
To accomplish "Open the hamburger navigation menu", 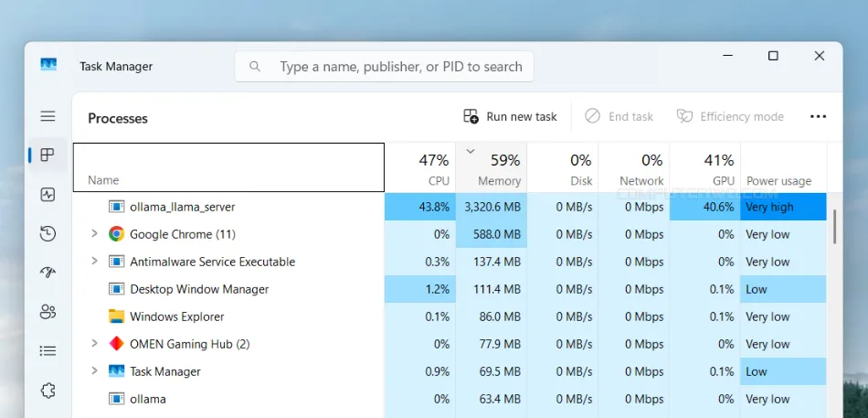I will pyautogui.click(x=48, y=116).
